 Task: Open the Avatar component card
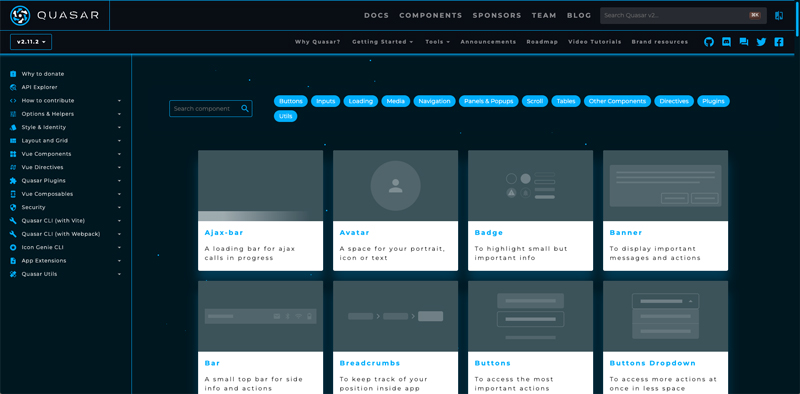tap(395, 210)
